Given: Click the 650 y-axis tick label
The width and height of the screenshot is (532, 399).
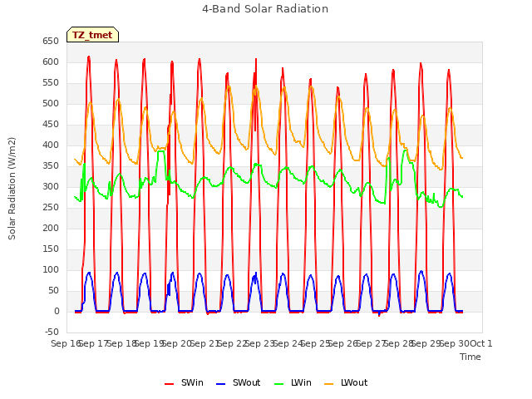Looking at the screenshot, I should pyautogui.click(x=51, y=41).
